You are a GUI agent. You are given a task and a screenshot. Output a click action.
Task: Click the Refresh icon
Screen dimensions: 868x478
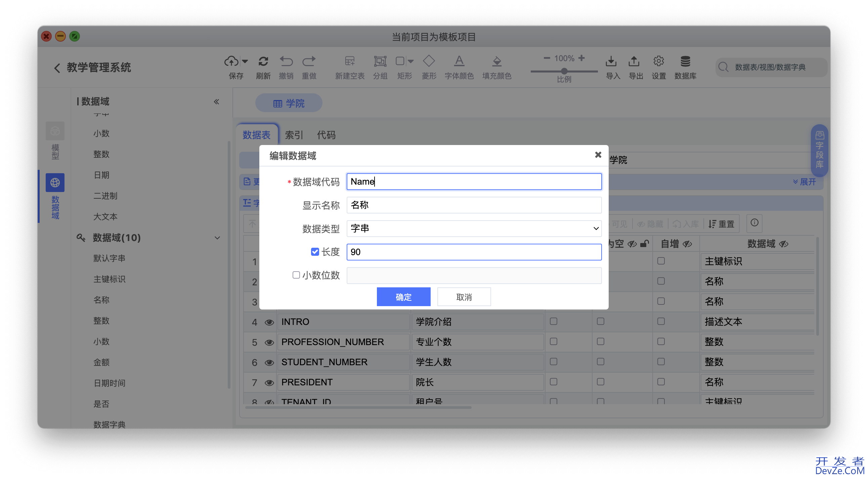coord(263,61)
